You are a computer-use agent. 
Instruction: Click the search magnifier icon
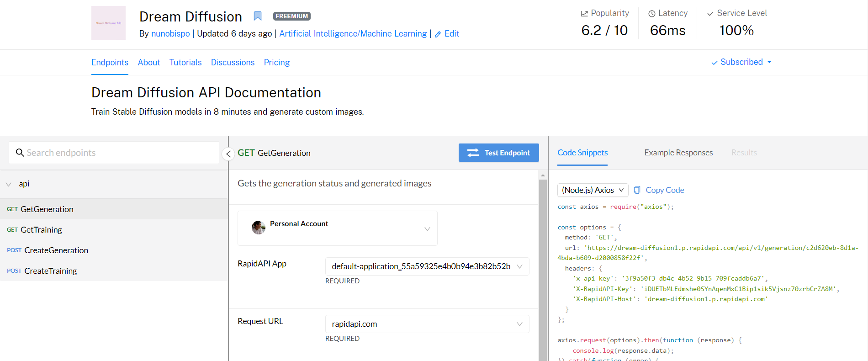coord(20,153)
